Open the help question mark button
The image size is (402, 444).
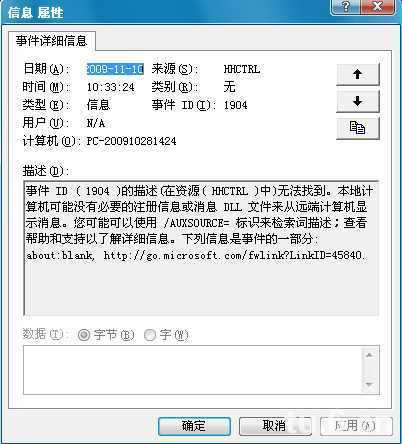coord(346,7)
